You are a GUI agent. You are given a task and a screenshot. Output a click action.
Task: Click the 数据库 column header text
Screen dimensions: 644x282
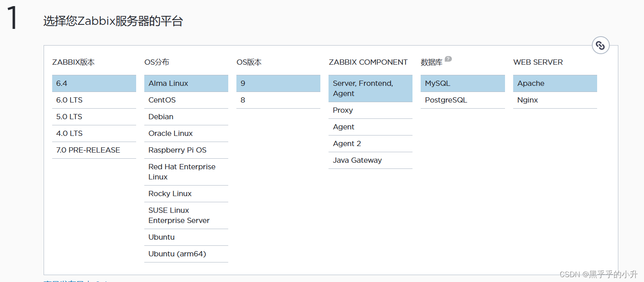[432, 62]
